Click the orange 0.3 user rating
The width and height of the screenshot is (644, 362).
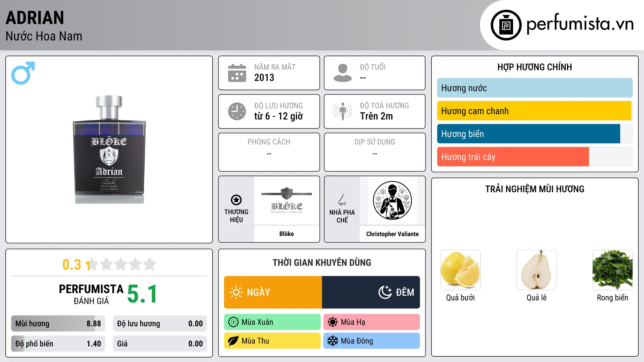(72, 265)
